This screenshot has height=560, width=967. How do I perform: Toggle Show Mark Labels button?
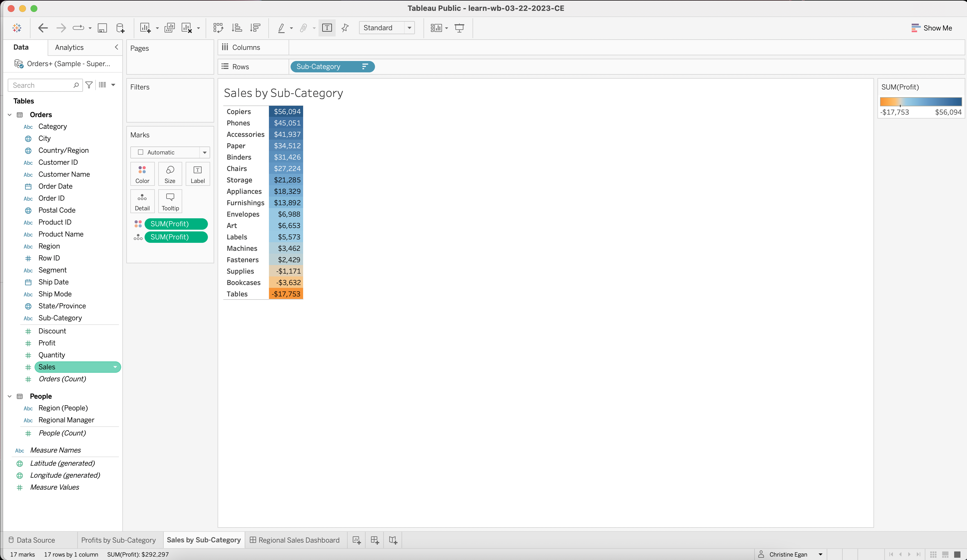coord(327,28)
